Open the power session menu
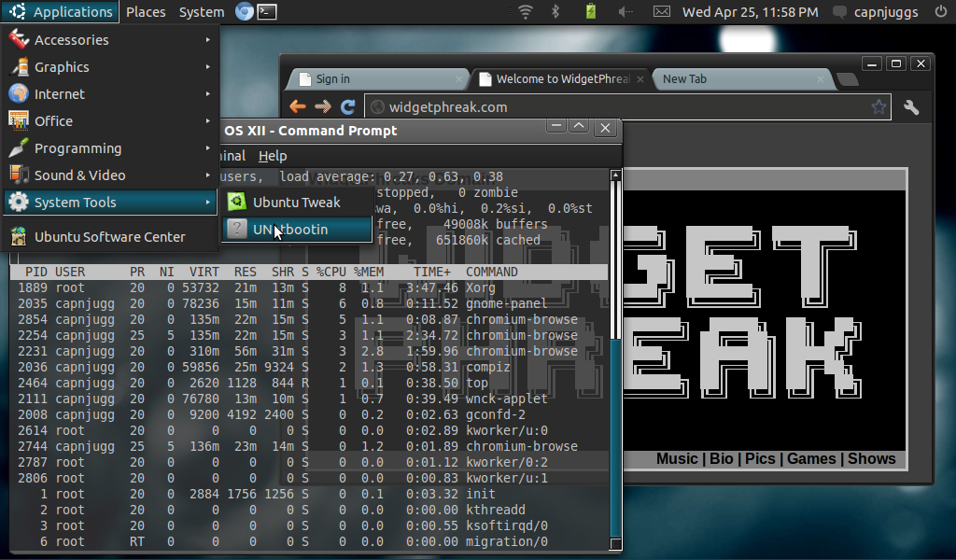The width and height of the screenshot is (956, 560). pyautogui.click(x=940, y=11)
